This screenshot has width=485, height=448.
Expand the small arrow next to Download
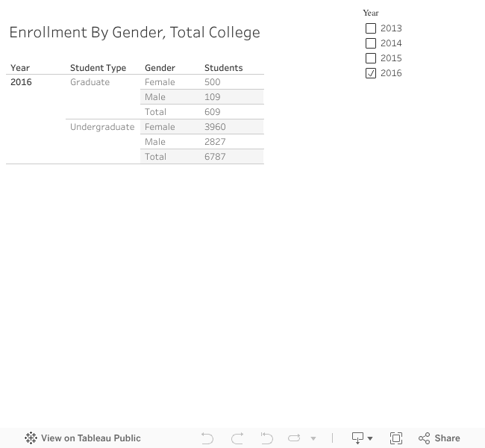[370, 438]
